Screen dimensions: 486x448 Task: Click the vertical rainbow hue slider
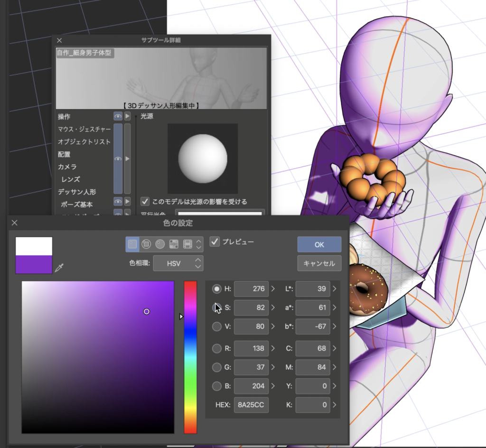(190, 356)
